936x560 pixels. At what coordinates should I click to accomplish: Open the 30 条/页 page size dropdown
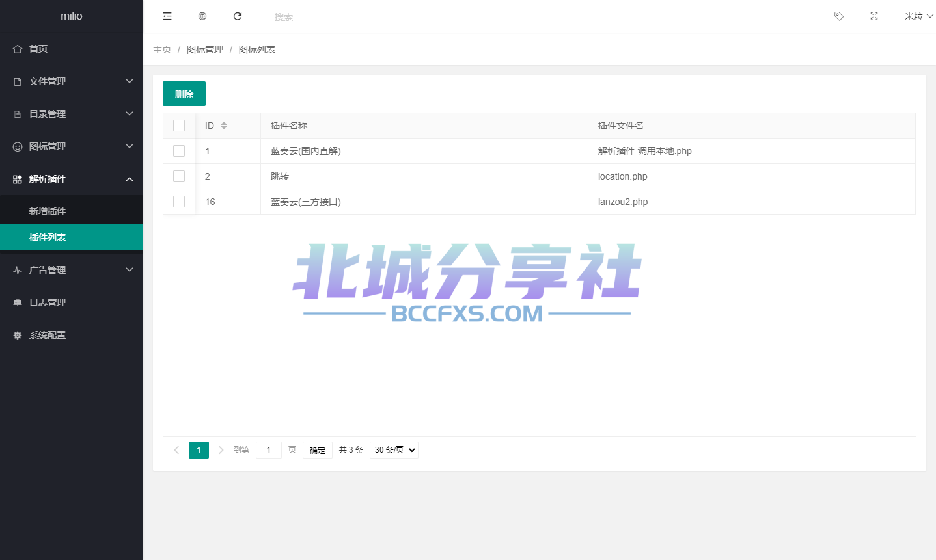pyautogui.click(x=394, y=450)
